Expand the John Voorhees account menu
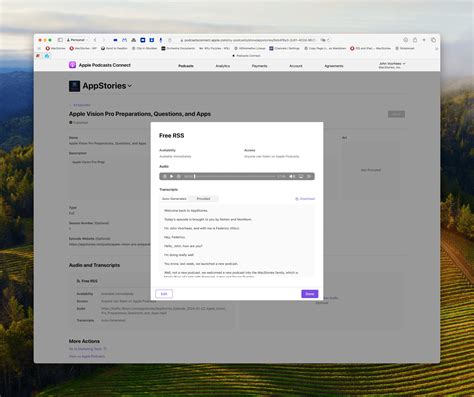The height and width of the screenshot is (397, 474). click(x=392, y=65)
